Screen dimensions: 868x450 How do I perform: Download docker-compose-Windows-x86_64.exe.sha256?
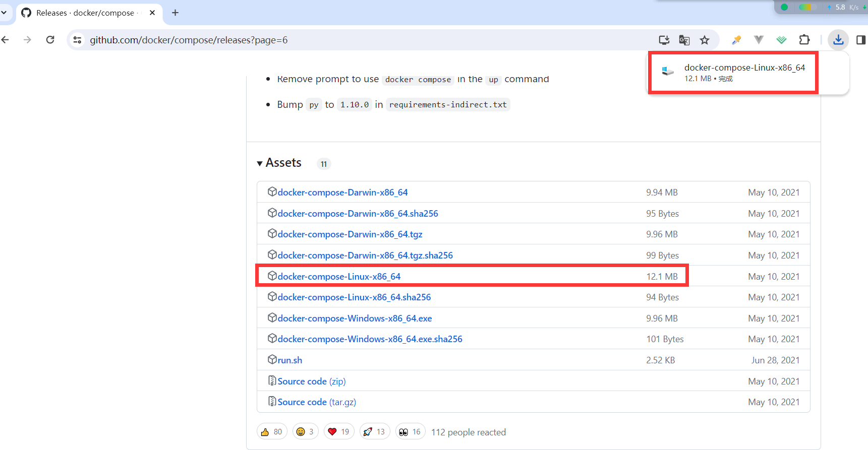click(370, 339)
